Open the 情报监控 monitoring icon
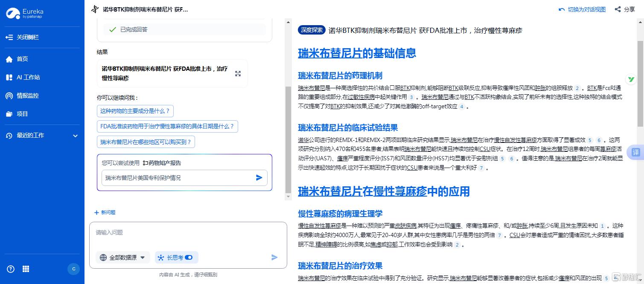This screenshot has height=284, width=644. pyautogui.click(x=9, y=96)
